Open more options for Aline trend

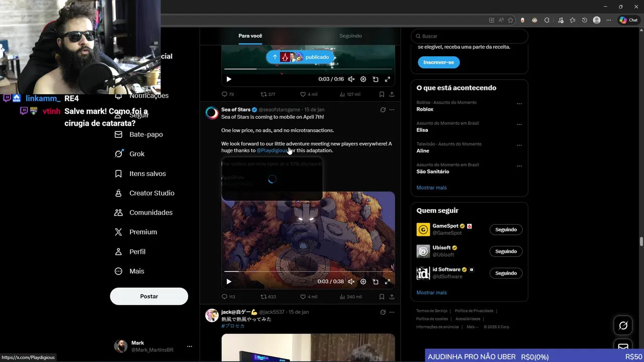pyautogui.click(x=519, y=145)
